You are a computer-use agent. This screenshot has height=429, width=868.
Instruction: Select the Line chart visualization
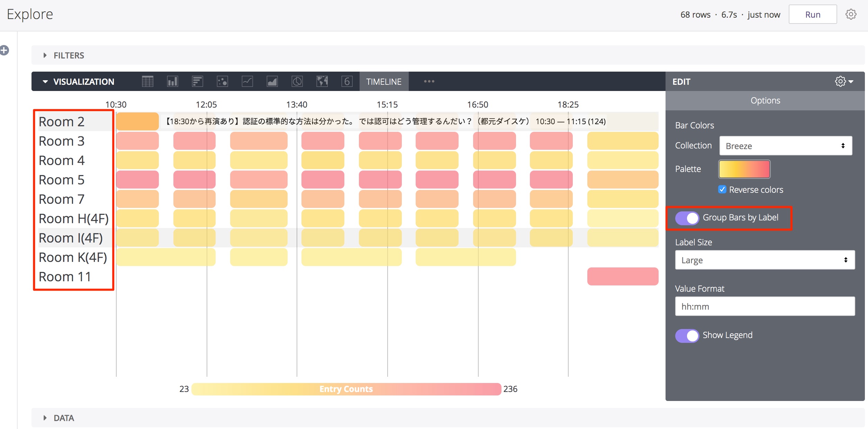pos(247,81)
